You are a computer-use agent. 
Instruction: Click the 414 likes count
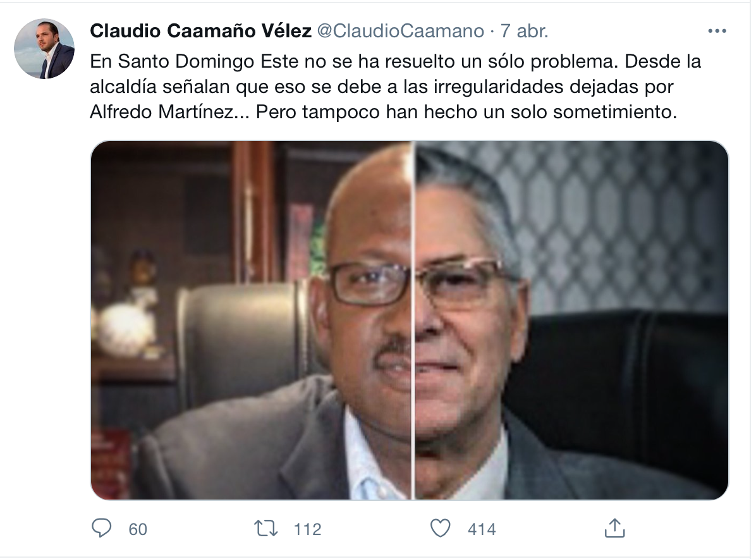click(482, 529)
